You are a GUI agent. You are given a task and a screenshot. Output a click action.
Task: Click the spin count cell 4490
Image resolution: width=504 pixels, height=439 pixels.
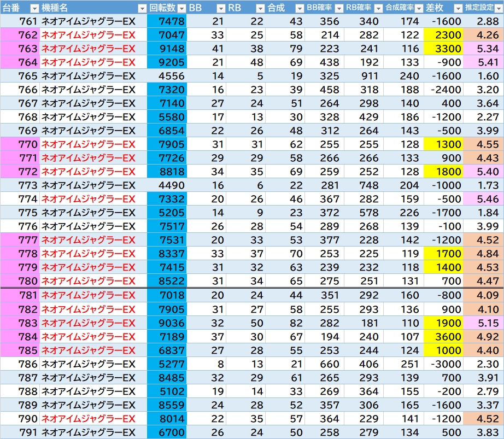[x=167, y=185]
